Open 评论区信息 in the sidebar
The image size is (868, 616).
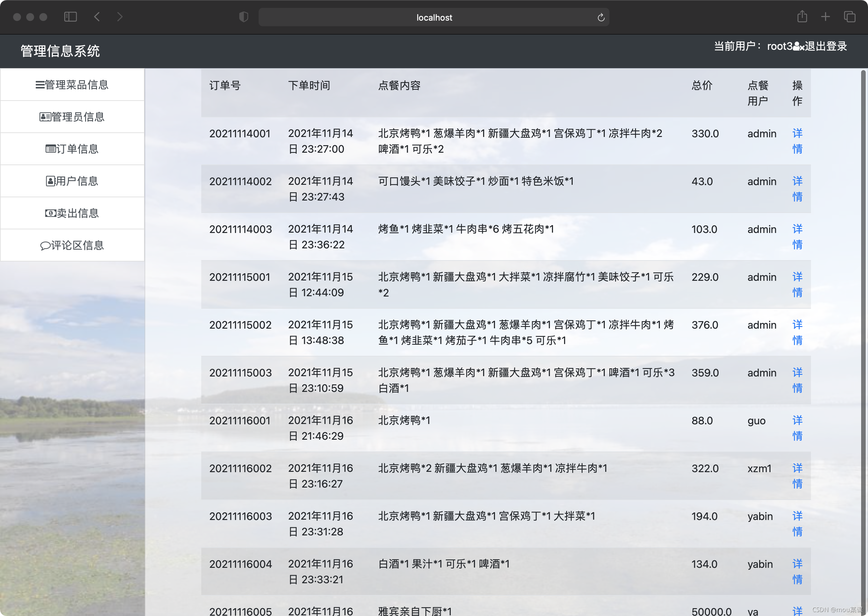[72, 245]
